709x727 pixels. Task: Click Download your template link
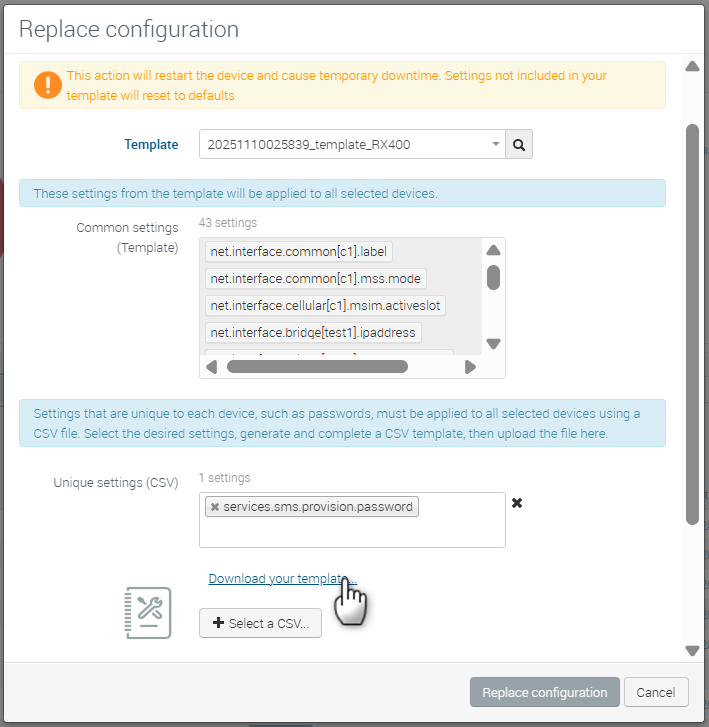click(280, 579)
